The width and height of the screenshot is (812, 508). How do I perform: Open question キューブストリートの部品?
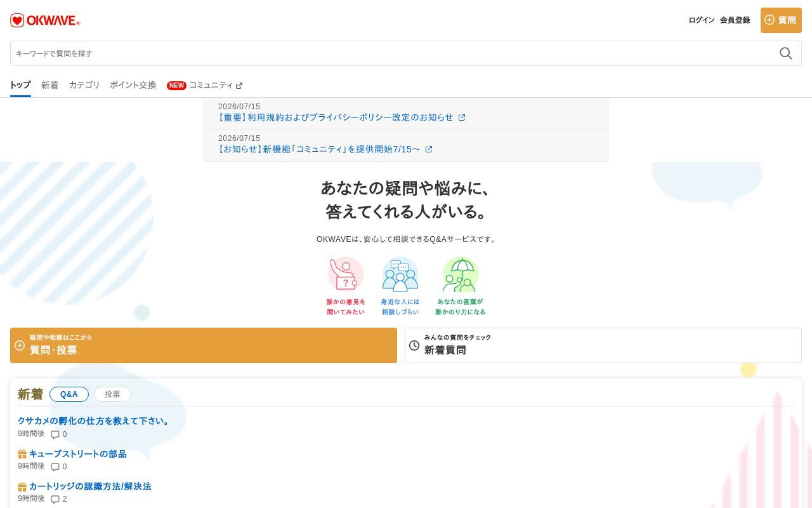click(x=77, y=454)
